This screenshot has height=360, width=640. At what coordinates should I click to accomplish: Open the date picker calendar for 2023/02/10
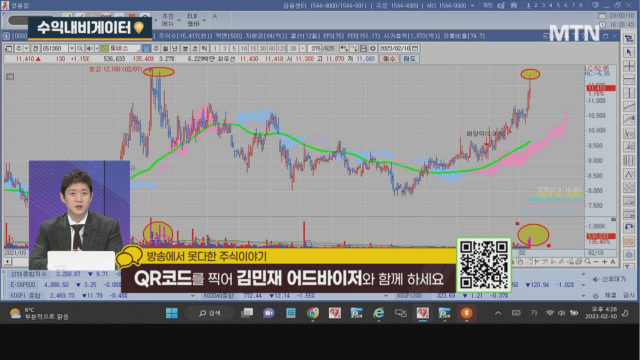tap(415, 49)
